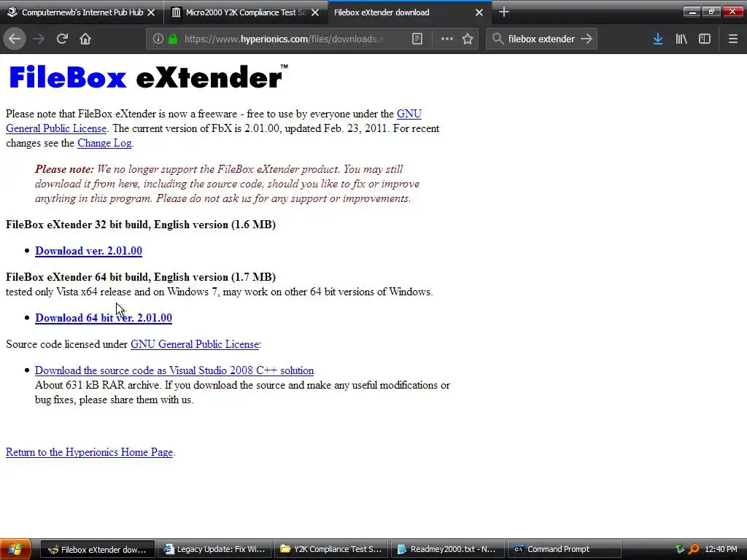The width and height of the screenshot is (747, 560).
Task: Open the GNU link in first paragraph
Action: point(409,114)
